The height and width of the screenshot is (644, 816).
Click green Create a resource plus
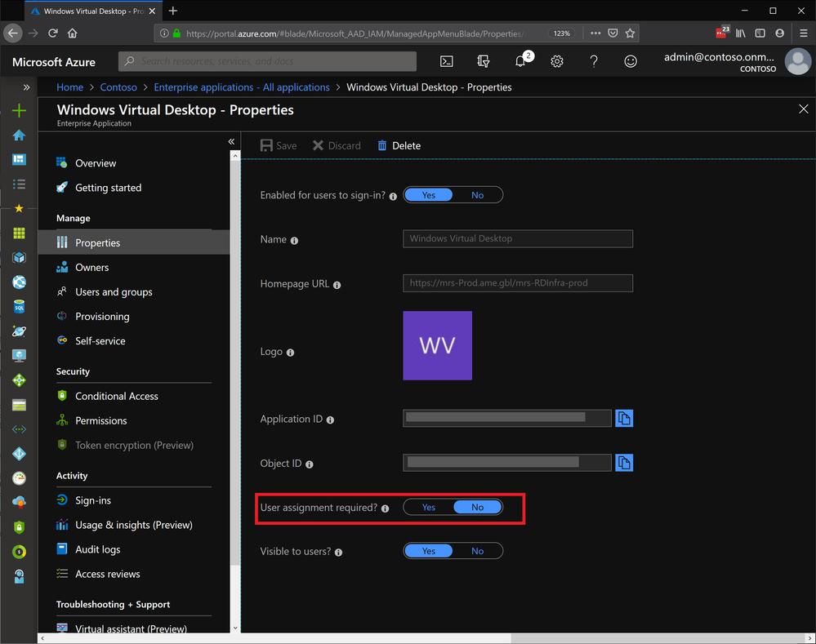point(20,110)
